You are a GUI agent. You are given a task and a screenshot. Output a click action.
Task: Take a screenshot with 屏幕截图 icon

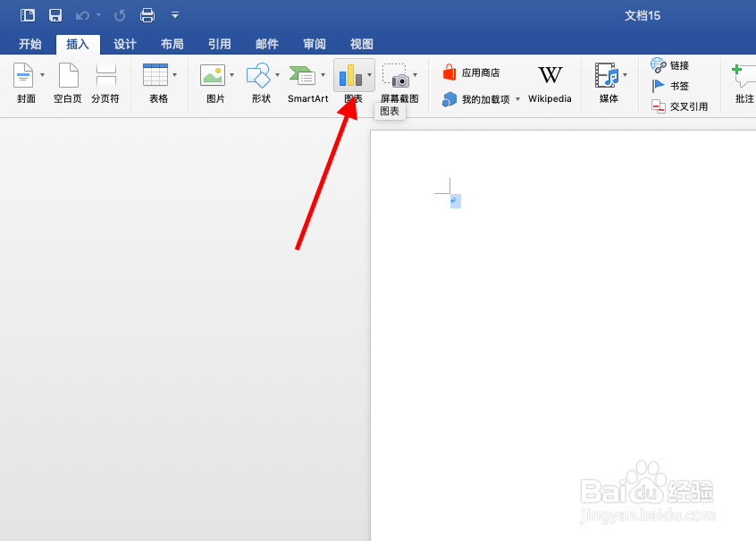coord(395,75)
